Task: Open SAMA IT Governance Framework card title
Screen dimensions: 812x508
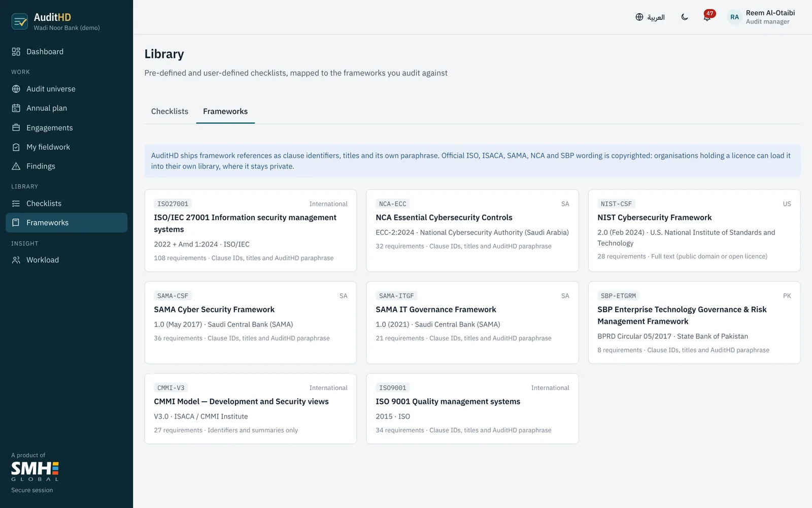Action: 436,309
